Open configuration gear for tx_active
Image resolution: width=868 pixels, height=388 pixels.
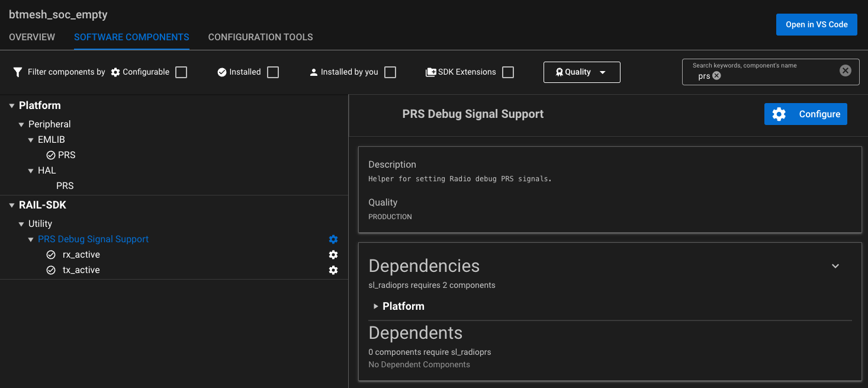tap(333, 270)
